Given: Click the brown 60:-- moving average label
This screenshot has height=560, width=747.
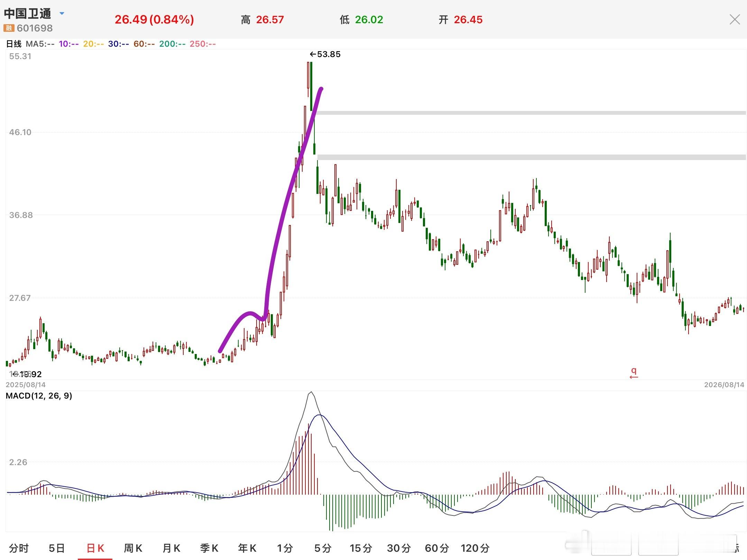Looking at the screenshot, I should [x=144, y=44].
